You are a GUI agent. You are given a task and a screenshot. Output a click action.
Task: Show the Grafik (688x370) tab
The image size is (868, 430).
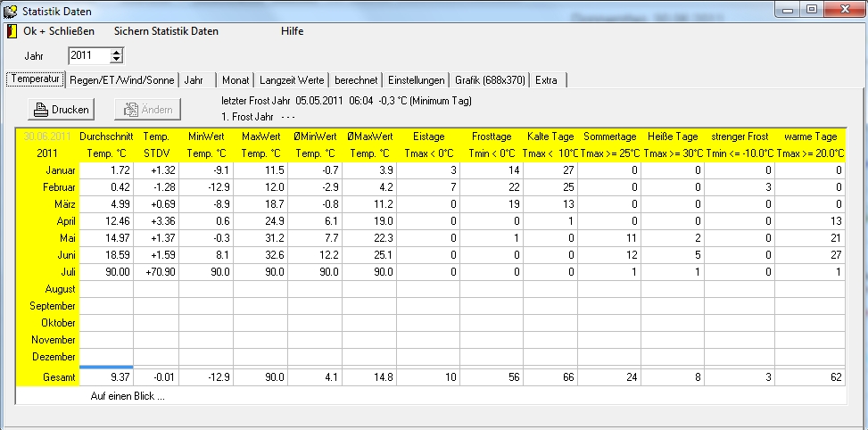point(490,79)
